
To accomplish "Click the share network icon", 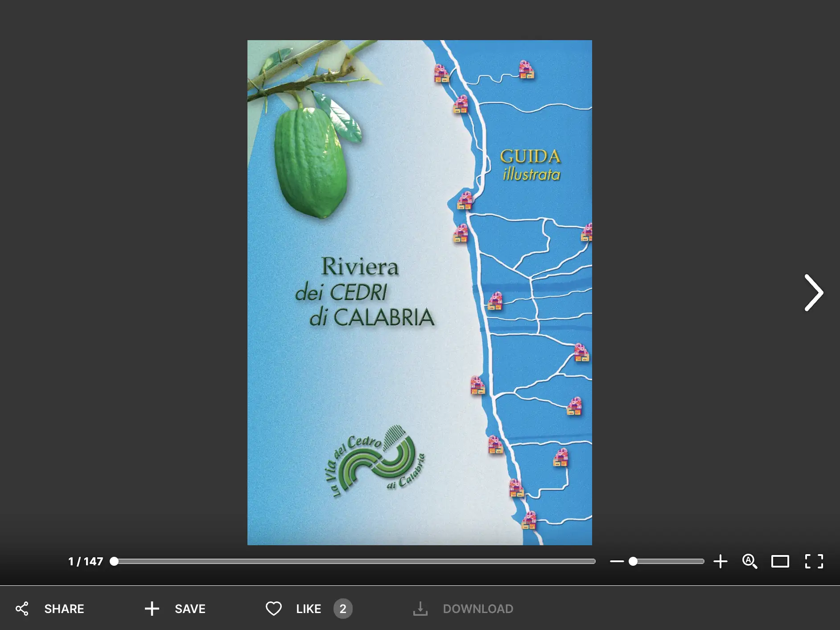I will (22, 609).
